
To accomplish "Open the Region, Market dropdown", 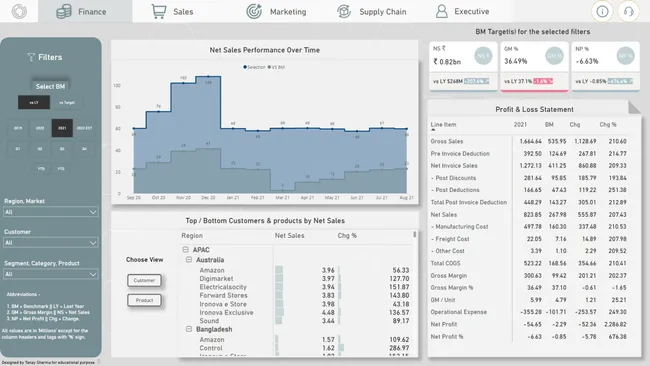I will 51,212.
